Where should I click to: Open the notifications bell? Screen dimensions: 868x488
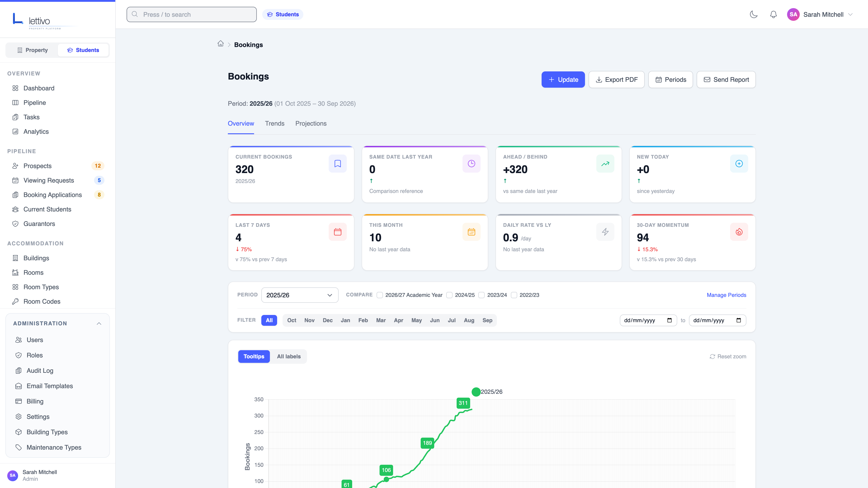pyautogui.click(x=773, y=14)
